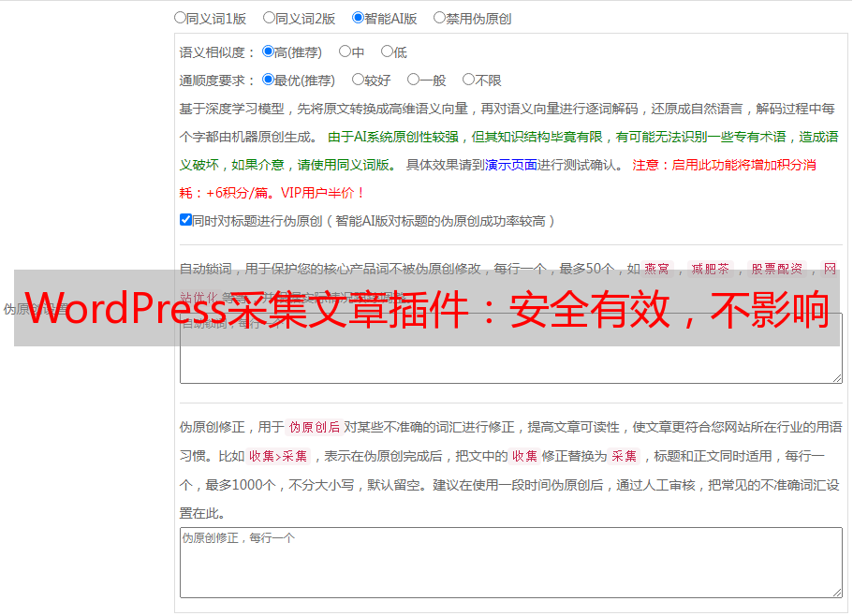
Task: Set 通顺度要求 to 一般
Action: coord(413,80)
